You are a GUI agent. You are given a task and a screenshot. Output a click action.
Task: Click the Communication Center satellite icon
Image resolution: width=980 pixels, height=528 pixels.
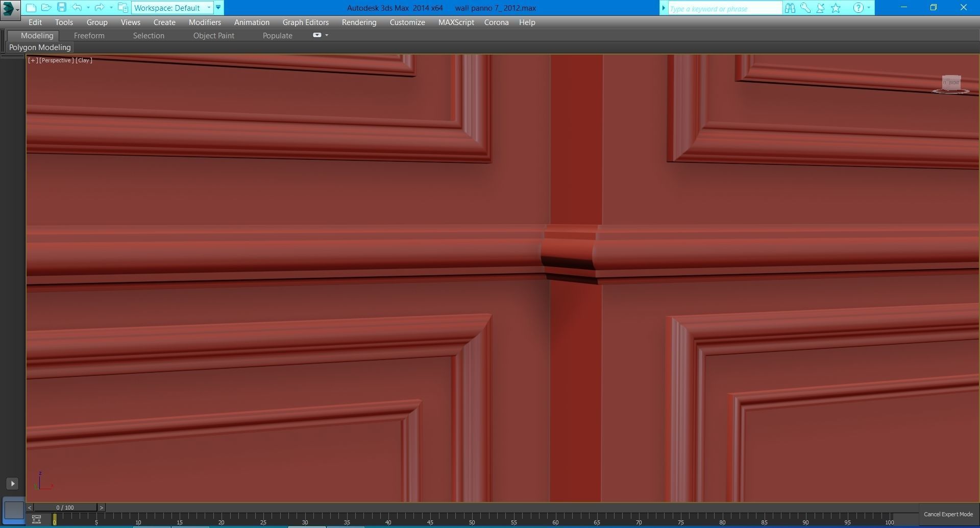click(820, 8)
